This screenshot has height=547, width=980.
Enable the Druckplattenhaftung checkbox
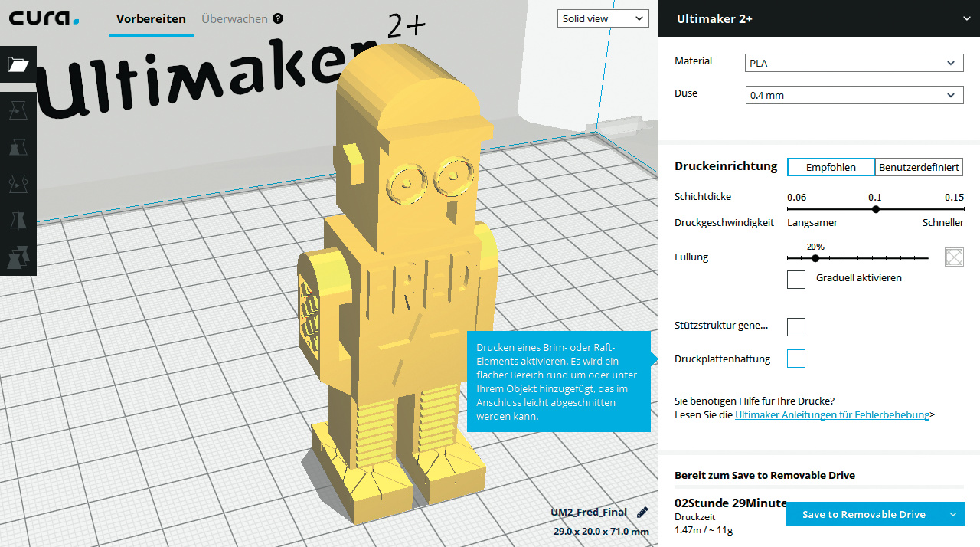[796, 358]
